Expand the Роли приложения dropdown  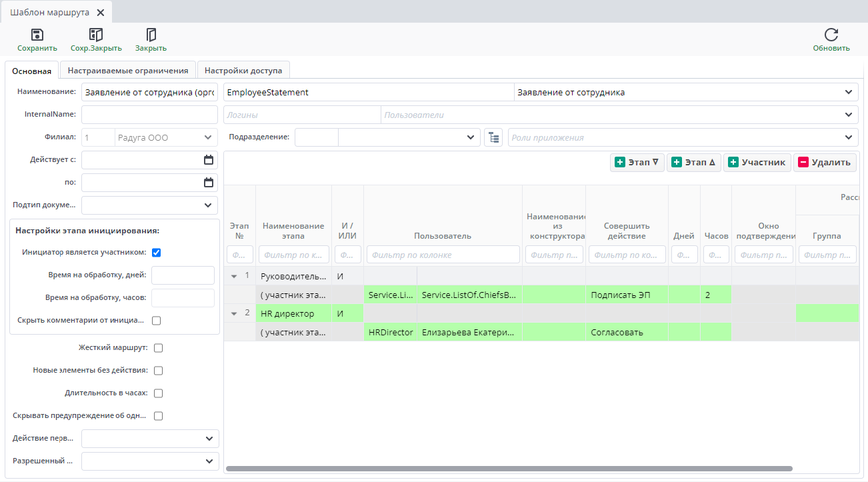tap(848, 137)
